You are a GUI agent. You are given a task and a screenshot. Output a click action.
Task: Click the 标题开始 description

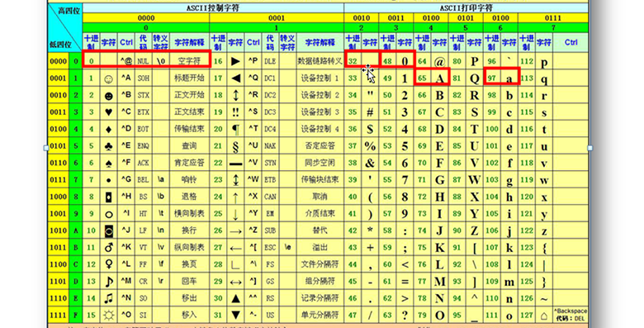point(189,78)
